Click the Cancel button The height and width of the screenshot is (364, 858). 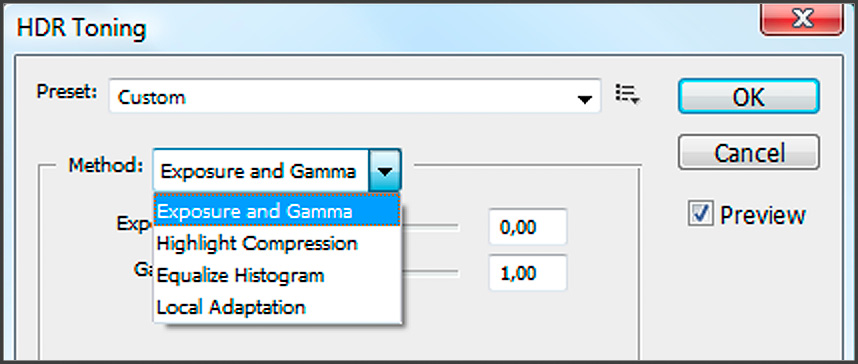[x=749, y=152]
